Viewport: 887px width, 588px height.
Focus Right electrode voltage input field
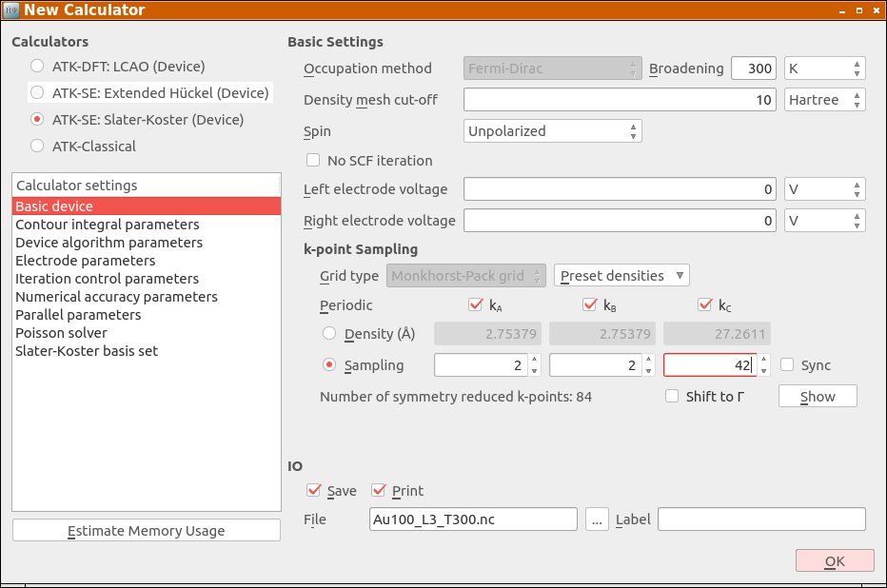[x=620, y=221]
